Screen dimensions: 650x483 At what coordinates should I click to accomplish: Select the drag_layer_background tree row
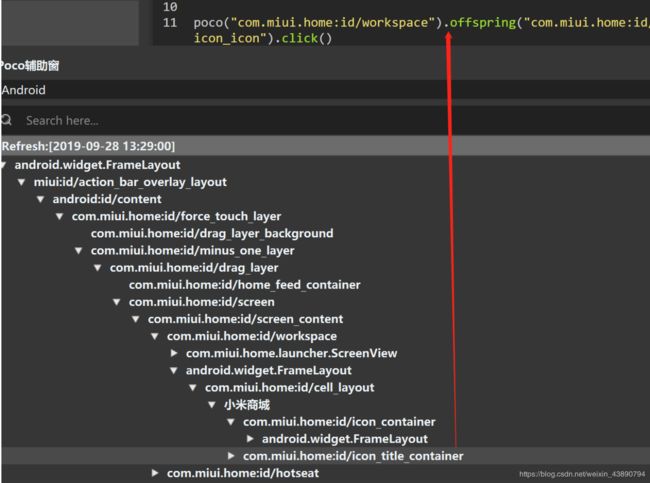click(x=212, y=233)
